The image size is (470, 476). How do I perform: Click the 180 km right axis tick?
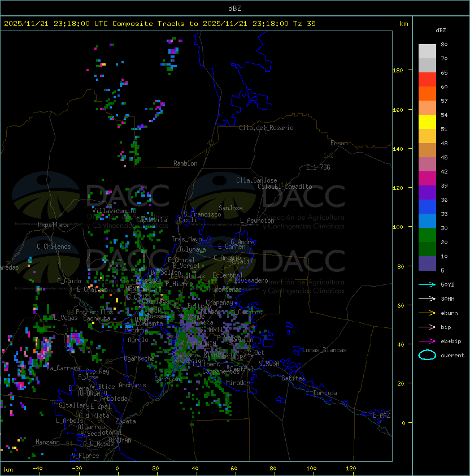pyautogui.click(x=398, y=71)
